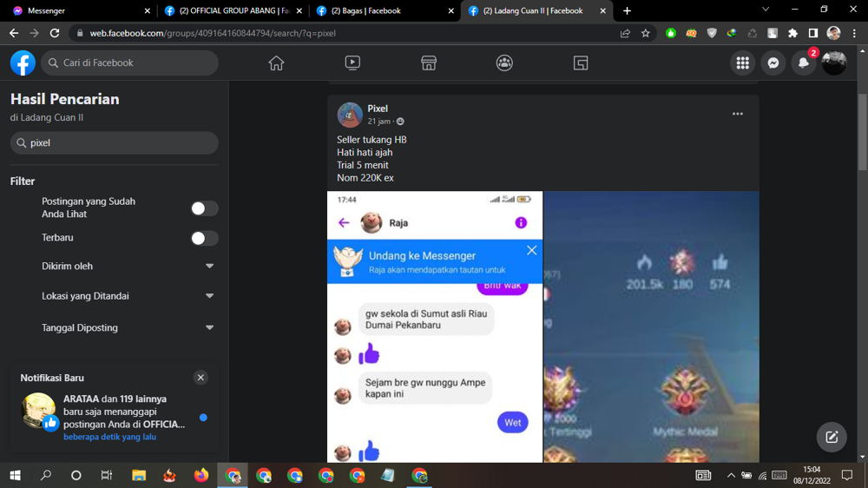Open Chrome's tab search dropdown arrow
This screenshot has height=488, width=868.
coord(766,10)
